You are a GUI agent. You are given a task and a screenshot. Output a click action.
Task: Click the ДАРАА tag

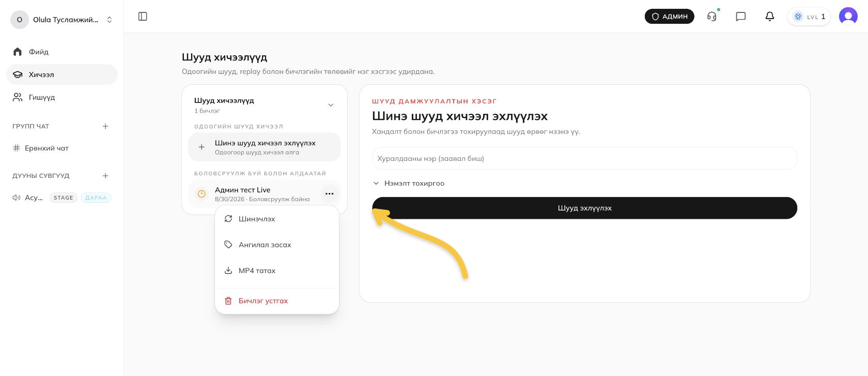click(x=96, y=198)
